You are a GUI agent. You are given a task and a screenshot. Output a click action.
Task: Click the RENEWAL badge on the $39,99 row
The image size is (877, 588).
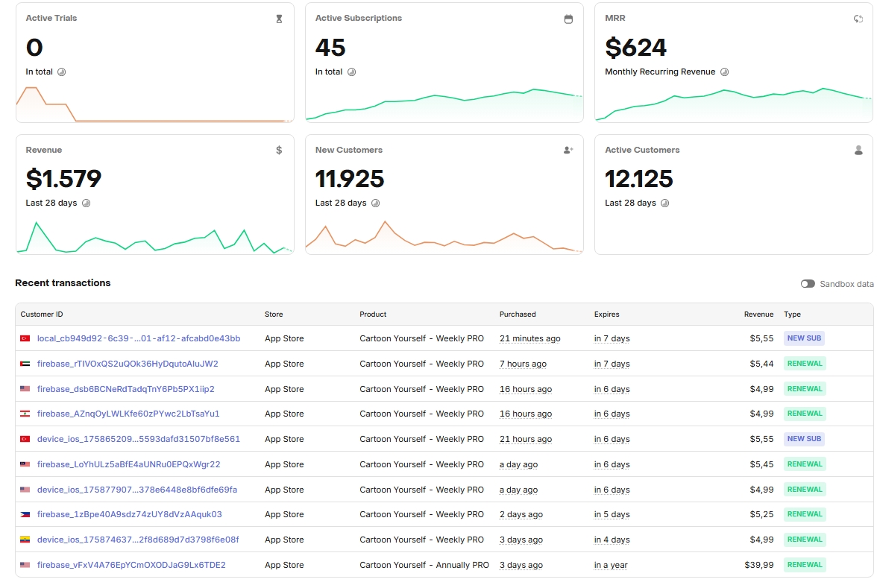click(x=805, y=565)
